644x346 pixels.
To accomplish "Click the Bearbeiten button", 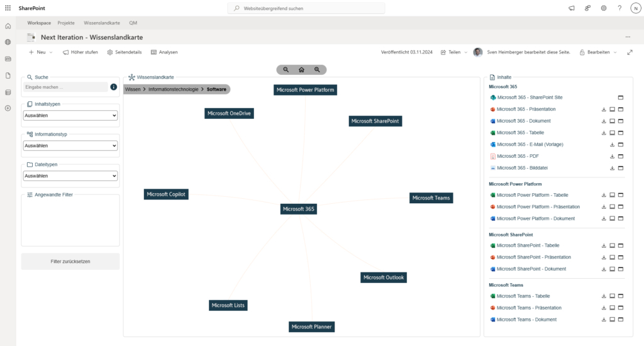I will click(595, 52).
